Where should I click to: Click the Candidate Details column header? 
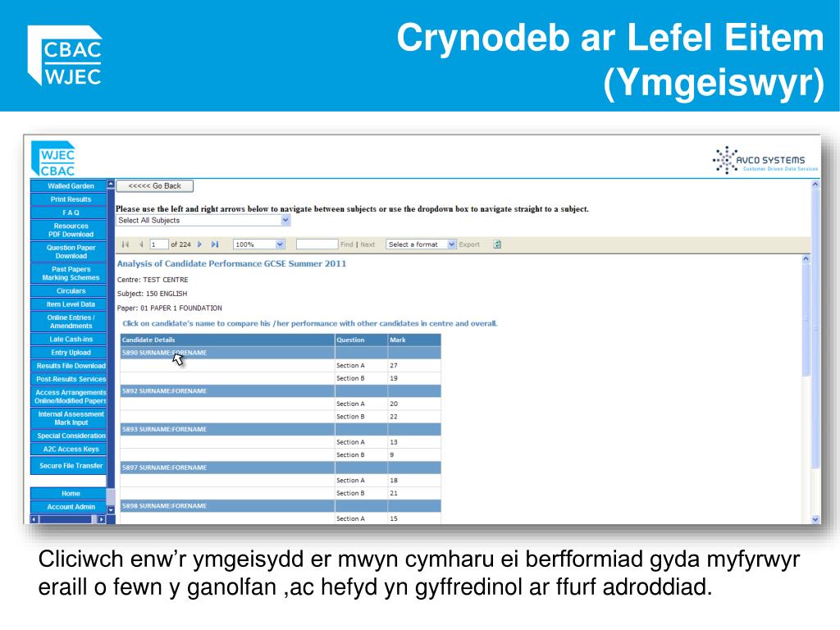click(228, 340)
